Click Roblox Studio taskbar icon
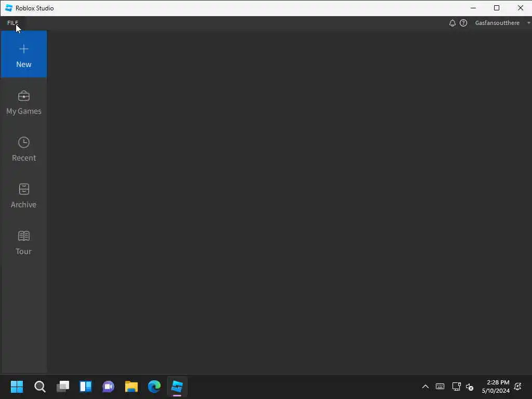The image size is (532, 399). 177,387
